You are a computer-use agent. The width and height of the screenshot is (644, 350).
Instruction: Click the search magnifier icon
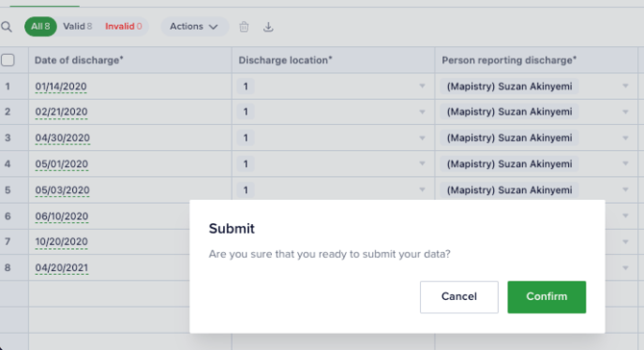tap(6, 27)
